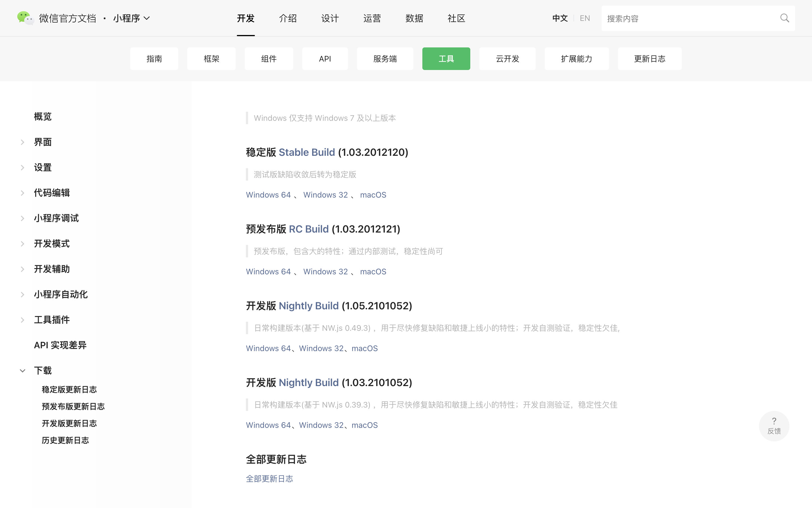Screen dimensions: 812x508
Task: Expand the 开发辅助 sidebar section
Action: click(23, 269)
